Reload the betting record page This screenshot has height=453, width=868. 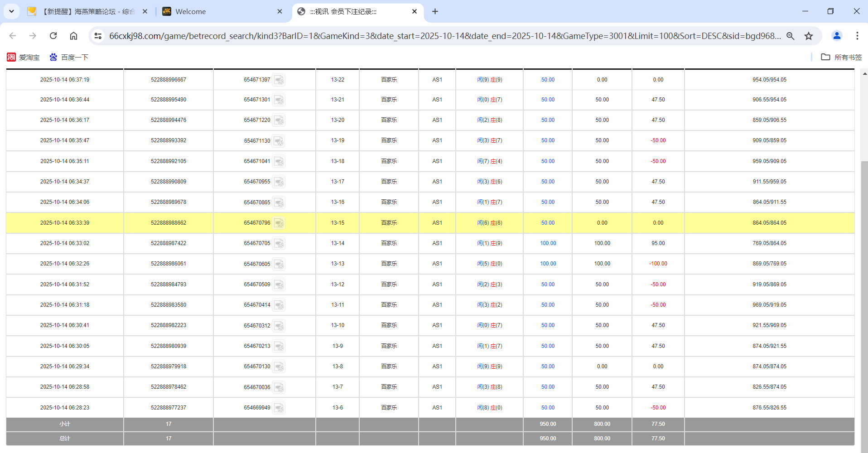[53, 36]
